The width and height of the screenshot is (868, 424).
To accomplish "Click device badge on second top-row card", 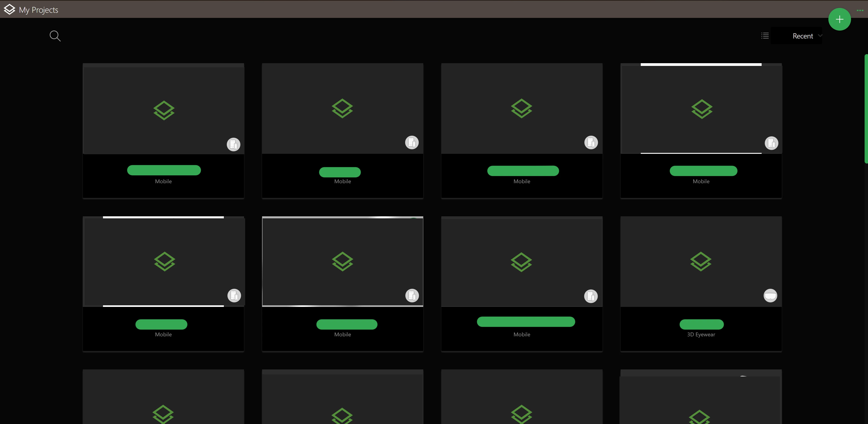I will [x=412, y=142].
